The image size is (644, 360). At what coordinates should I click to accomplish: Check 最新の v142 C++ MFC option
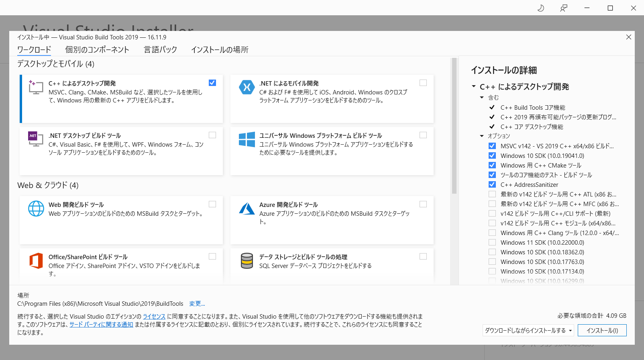(x=492, y=204)
